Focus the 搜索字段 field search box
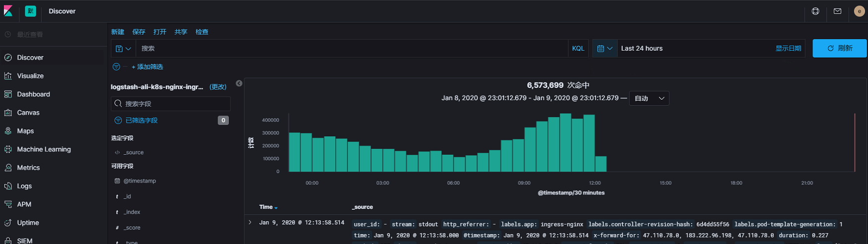The height and width of the screenshot is (244, 868). [171, 104]
